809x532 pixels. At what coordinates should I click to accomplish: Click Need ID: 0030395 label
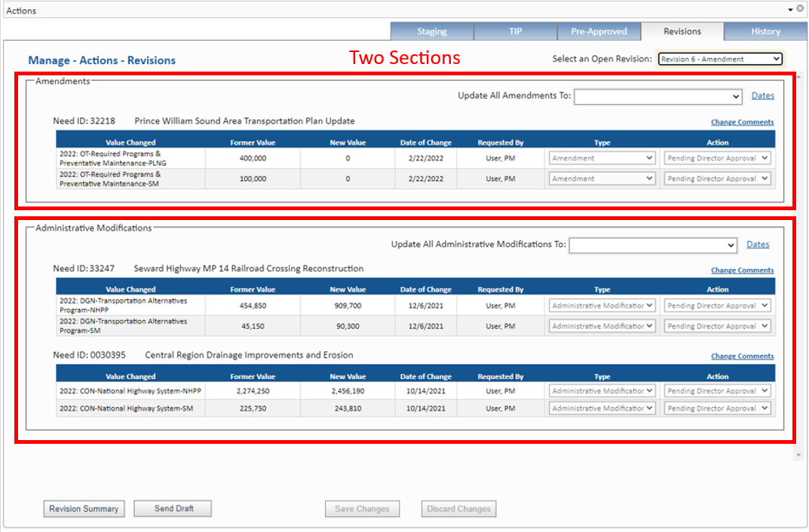coord(89,355)
